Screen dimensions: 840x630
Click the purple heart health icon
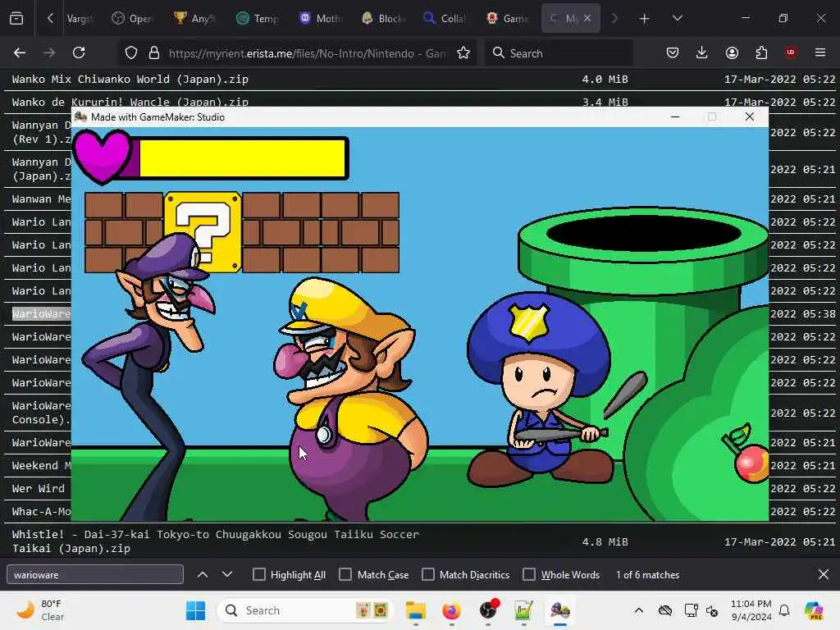[x=103, y=157]
